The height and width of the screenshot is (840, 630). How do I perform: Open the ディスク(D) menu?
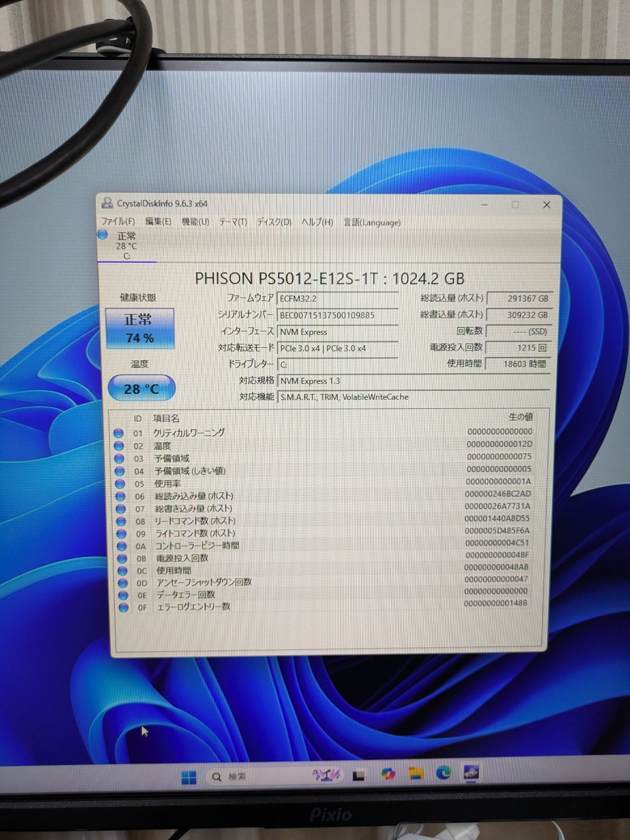pos(274,222)
